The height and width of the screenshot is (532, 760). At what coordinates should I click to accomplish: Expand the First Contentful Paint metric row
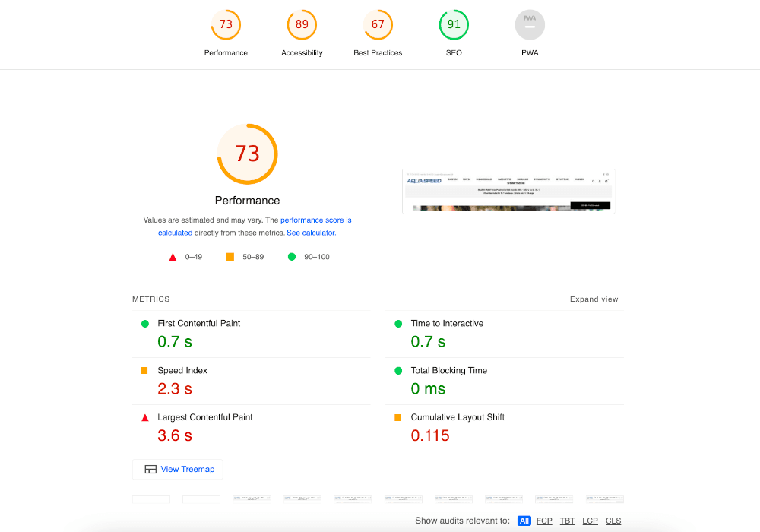[x=199, y=324]
